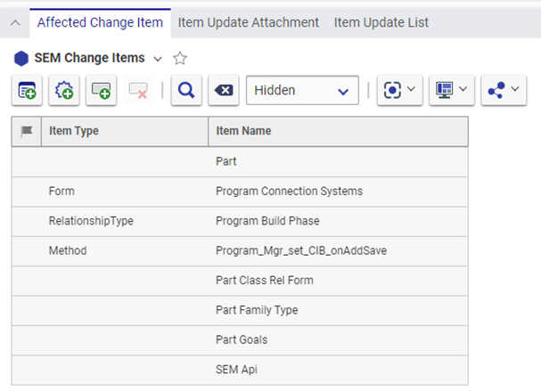
Task: Click the add relationship row icon
Action: tap(102, 90)
